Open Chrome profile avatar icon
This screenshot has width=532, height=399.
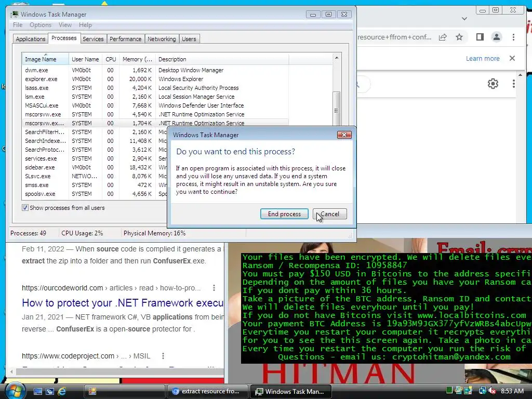496,37
